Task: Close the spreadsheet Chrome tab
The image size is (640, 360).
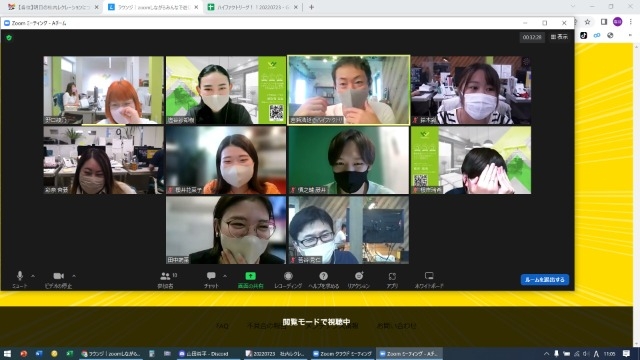Action: coord(296,7)
